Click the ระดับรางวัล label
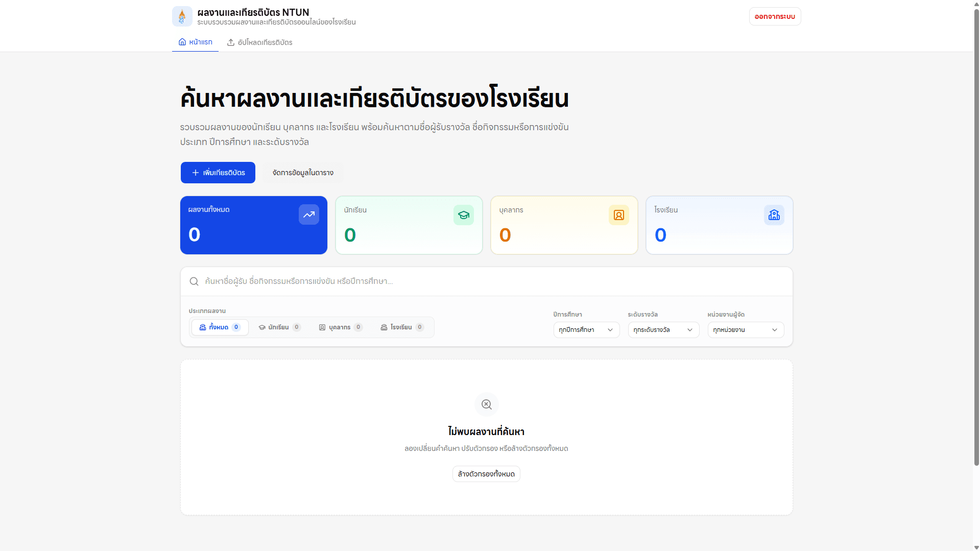980x551 pixels. coord(642,315)
